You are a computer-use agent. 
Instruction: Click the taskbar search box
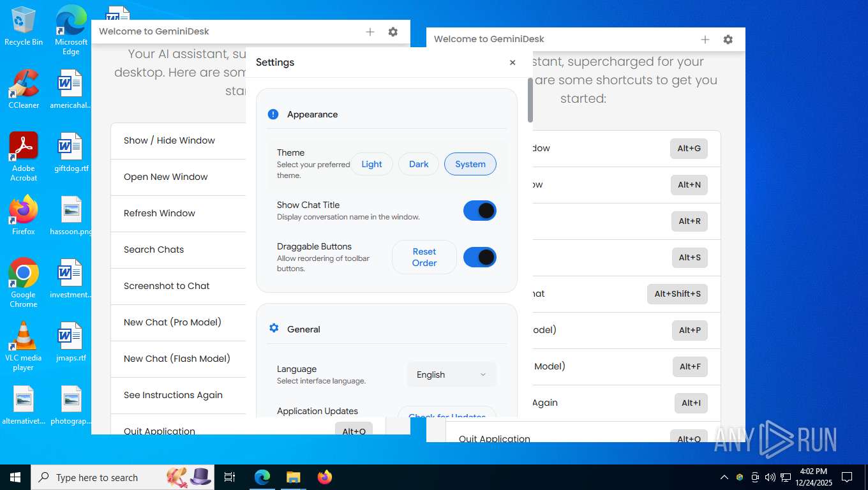pos(123,477)
